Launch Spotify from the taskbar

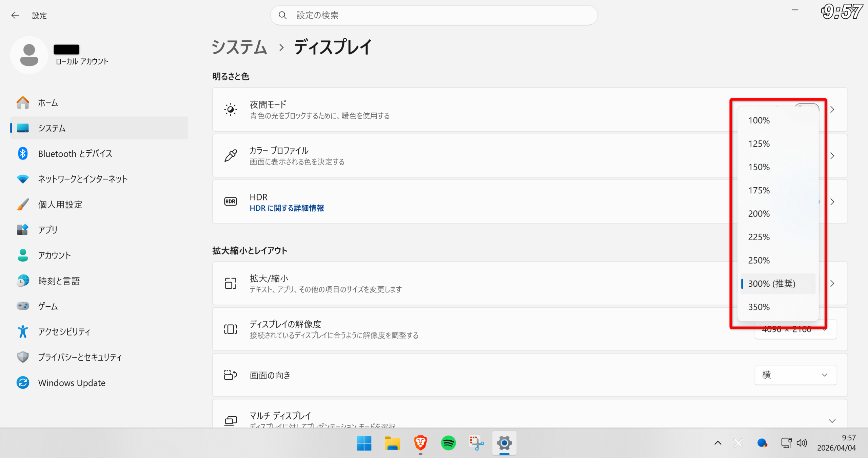point(448,443)
